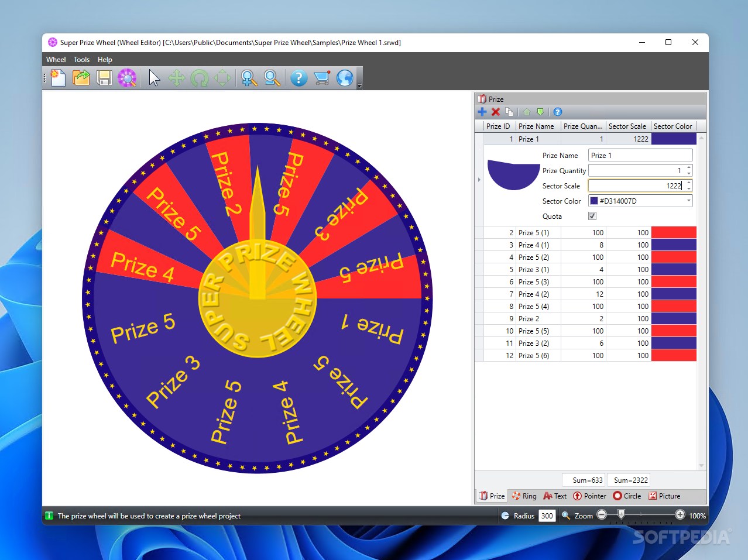The image size is (748, 560).
Task: Open the website globe icon
Action: (x=345, y=78)
